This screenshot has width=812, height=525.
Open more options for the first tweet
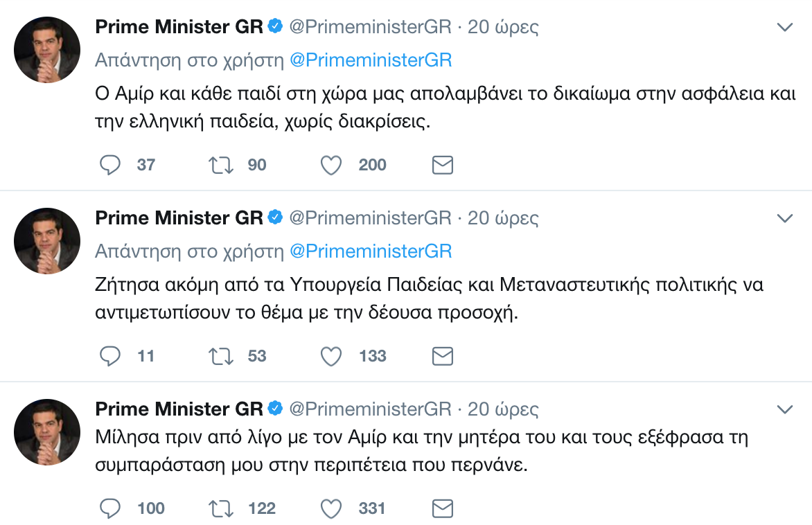tap(784, 28)
